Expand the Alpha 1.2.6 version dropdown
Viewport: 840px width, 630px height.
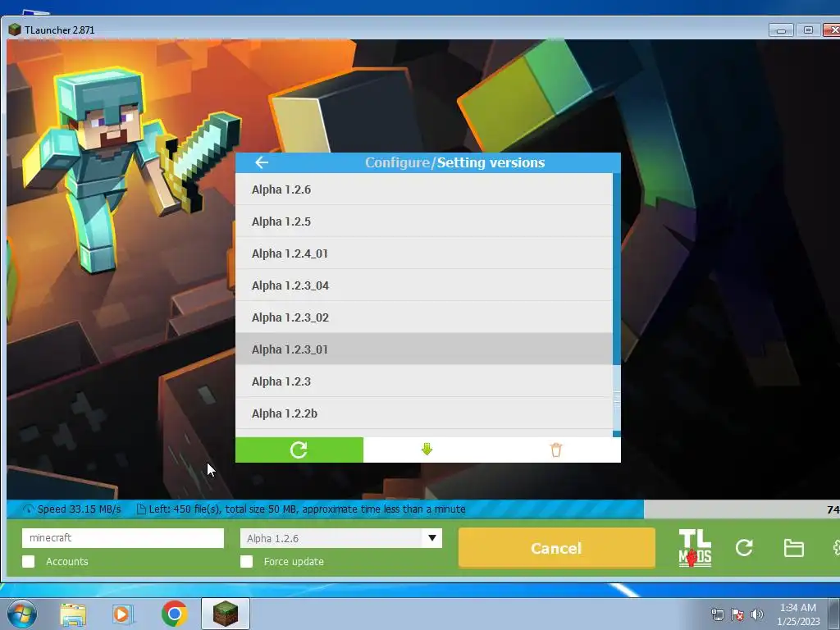(431, 538)
